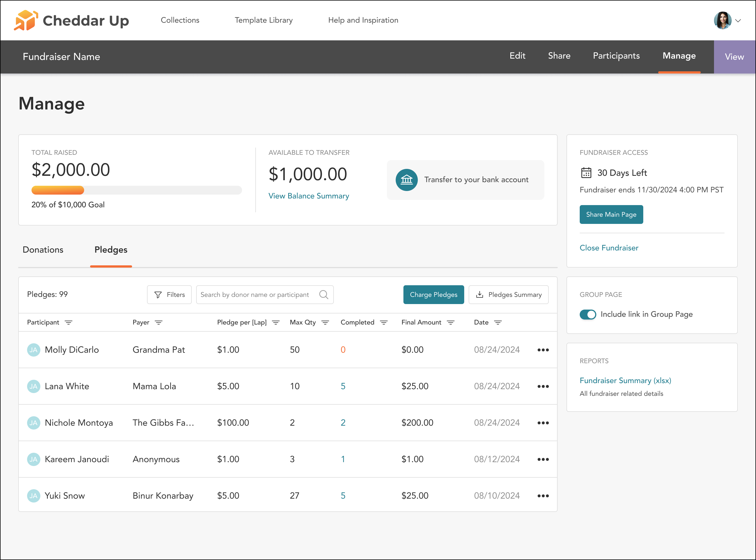Click the Date column sort icon

tap(497, 322)
